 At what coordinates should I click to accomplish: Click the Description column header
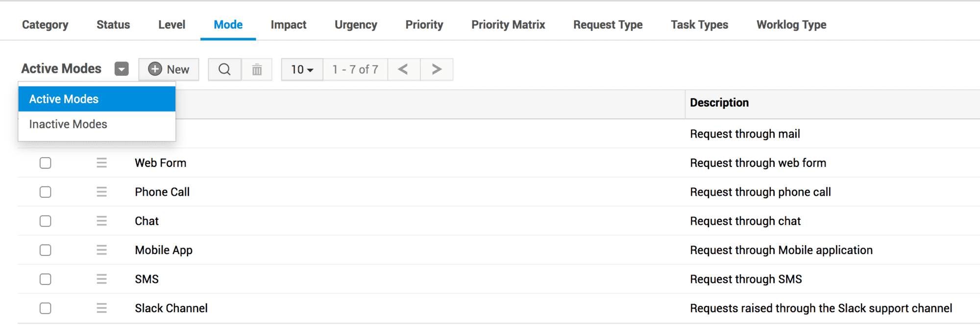[x=719, y=103]
